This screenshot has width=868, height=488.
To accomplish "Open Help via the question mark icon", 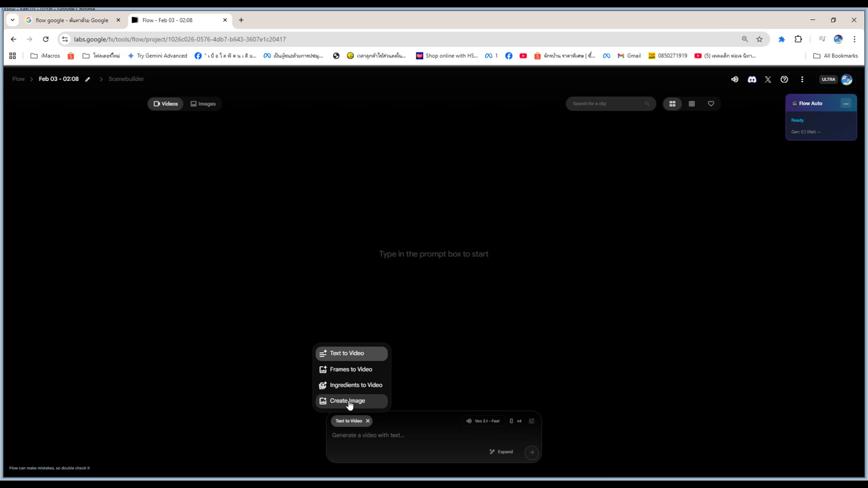I will 784,79.
